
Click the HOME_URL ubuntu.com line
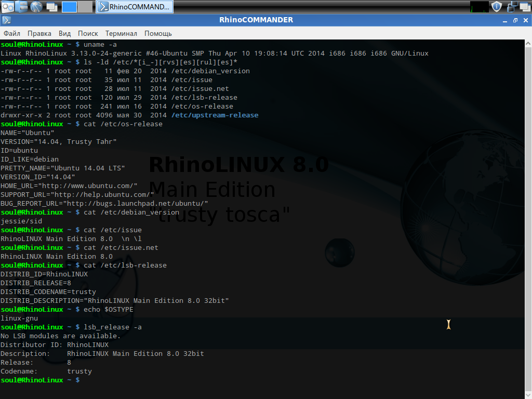[69, 186]
